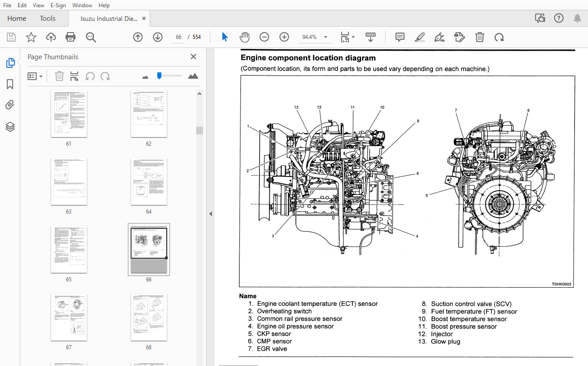Open the File menu

(7, 5)
